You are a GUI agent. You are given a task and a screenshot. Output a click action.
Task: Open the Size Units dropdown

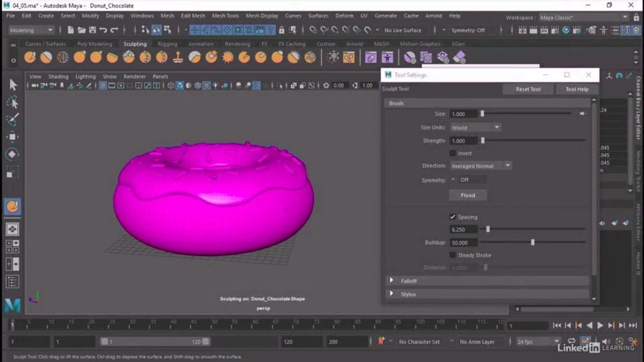point(475,128)
